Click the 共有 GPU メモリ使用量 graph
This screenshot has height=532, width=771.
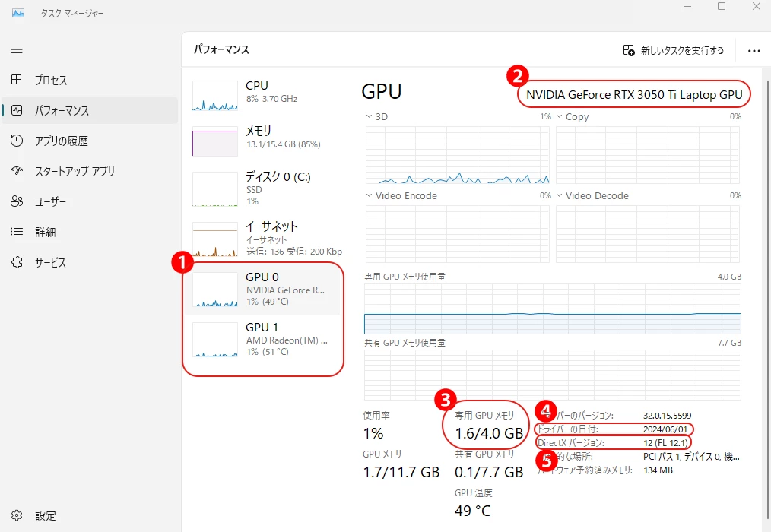pyautogui.click(x=552, y=375)
